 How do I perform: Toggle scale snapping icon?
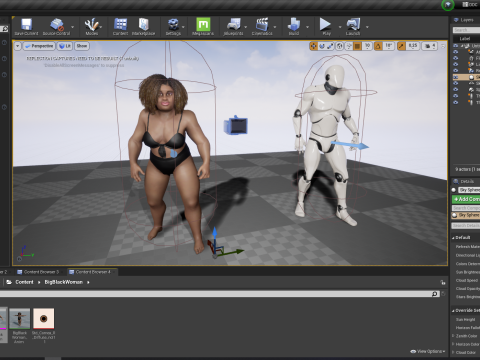pos(401,46)
